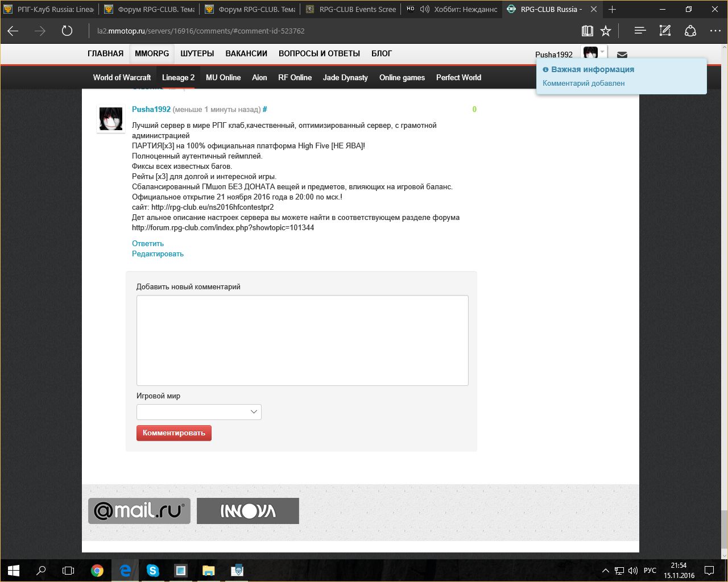Open File Explorer from the taskbar
This screenshot has width=728, height=582.
(209, 570)
